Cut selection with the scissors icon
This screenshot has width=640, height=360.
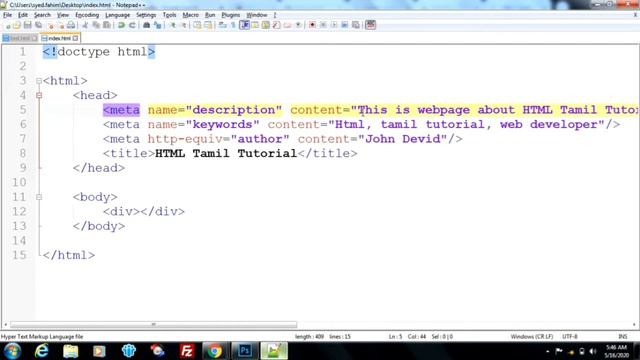85,25
